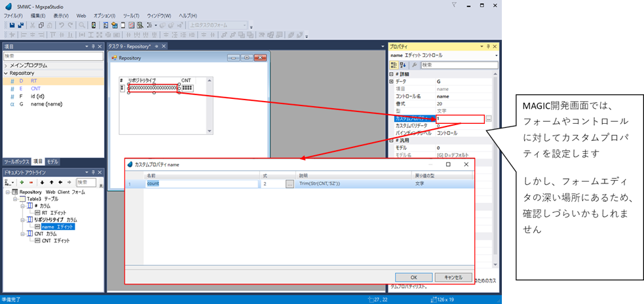
Task: Toggle the pin on the Document Outline panel
Action: pyautogui.click(x=93, y=171)
